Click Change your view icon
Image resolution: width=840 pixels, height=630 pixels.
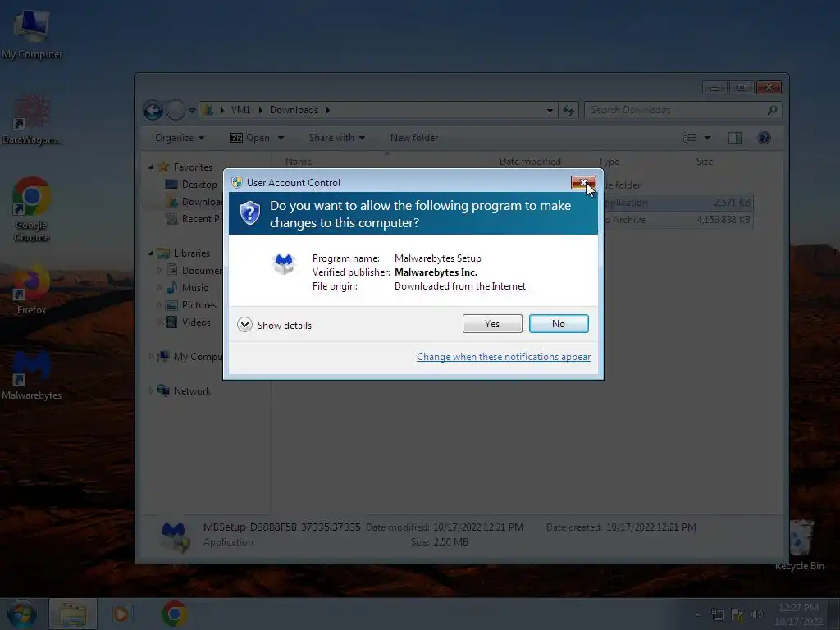(x=689, y=138)
